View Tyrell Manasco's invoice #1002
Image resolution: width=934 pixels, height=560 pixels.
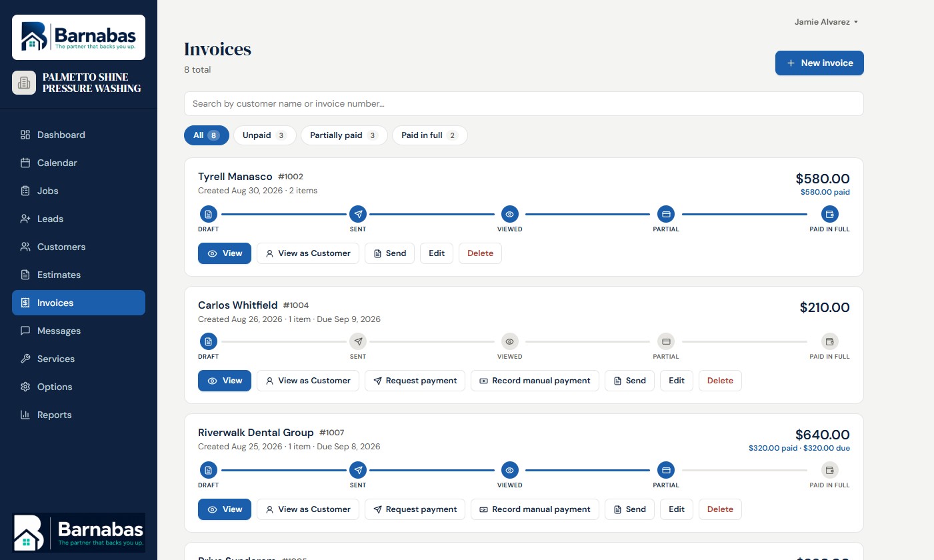[x=225, y=253]
